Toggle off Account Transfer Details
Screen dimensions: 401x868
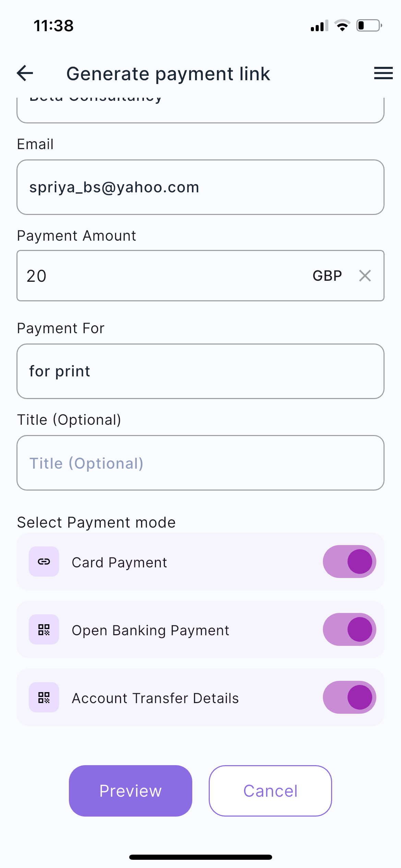click(349, 697)
